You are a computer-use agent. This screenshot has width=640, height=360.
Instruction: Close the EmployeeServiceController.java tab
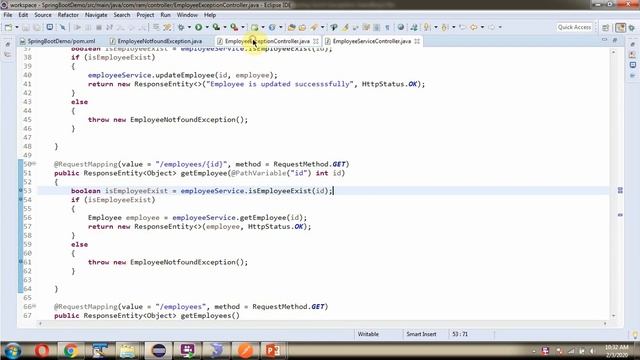[x=417, y=41]
